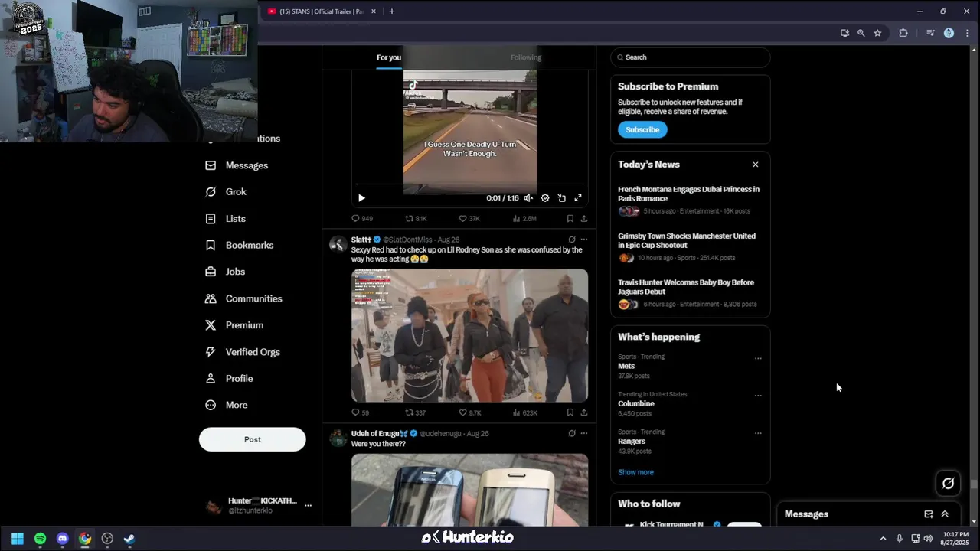
Task: Open the floating Grok button
Action: [x=948, y=483]
